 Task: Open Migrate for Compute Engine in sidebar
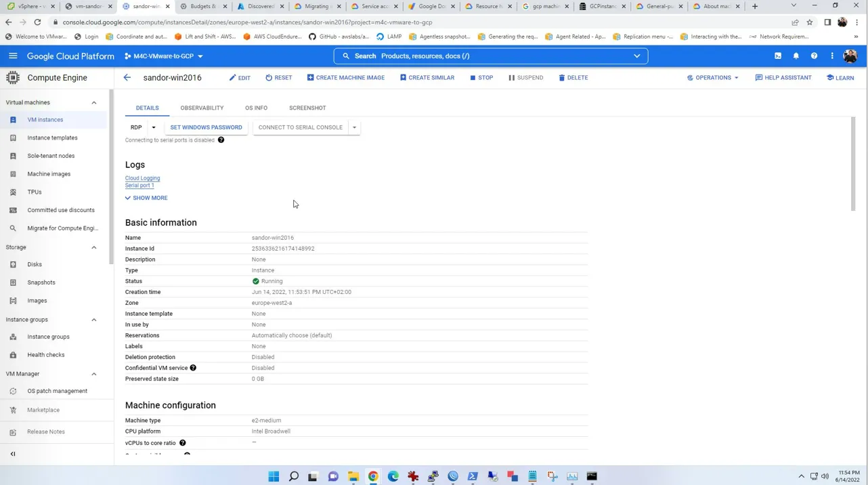pos(53,228)
